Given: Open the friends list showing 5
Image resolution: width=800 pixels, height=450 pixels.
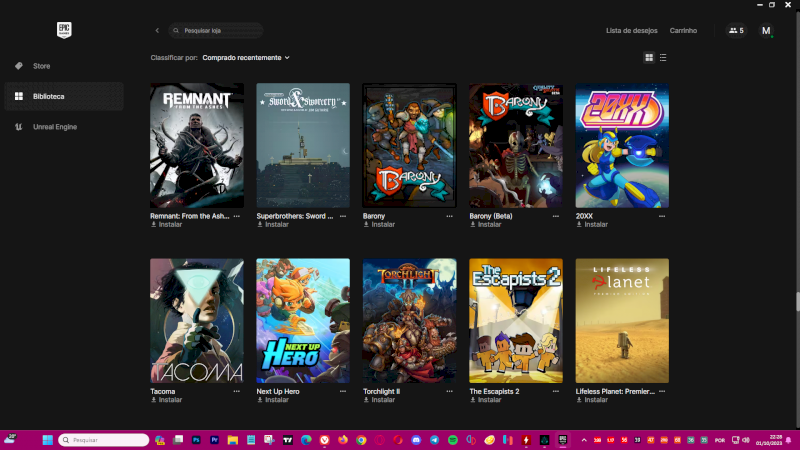Looking at the screenshot, I should click(736, 31).
